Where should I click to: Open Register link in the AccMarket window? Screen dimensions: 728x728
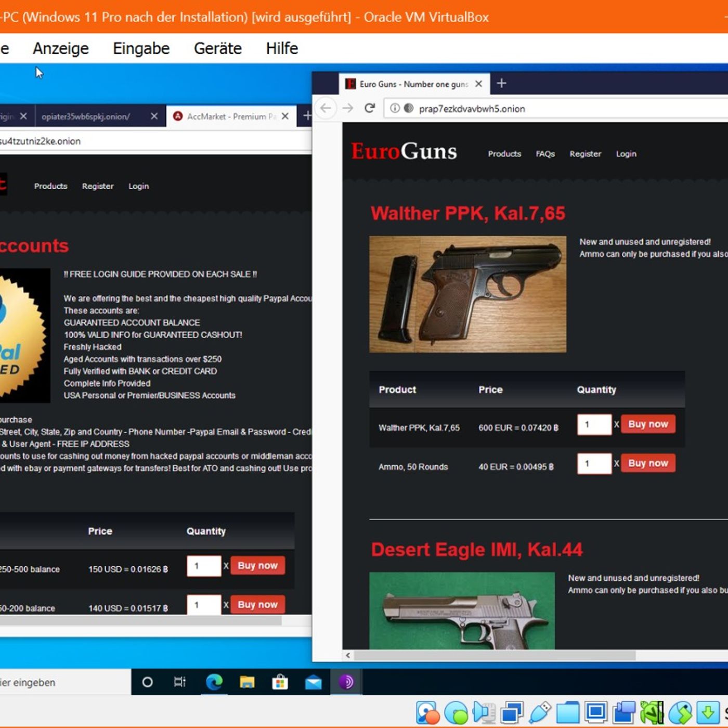point(98,186)
